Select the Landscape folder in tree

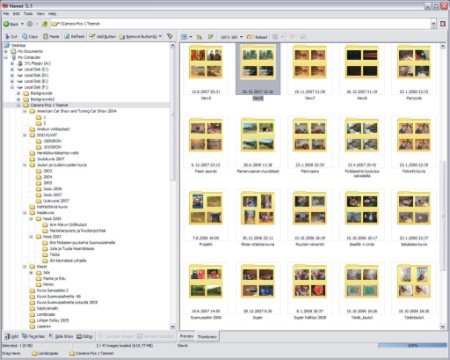coord(46,314)
